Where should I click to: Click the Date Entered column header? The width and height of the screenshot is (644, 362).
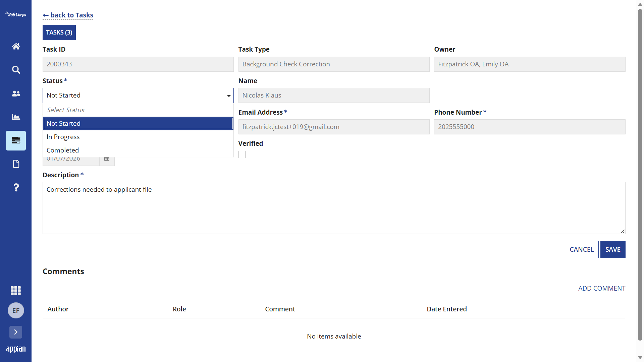tap(447, 309)
